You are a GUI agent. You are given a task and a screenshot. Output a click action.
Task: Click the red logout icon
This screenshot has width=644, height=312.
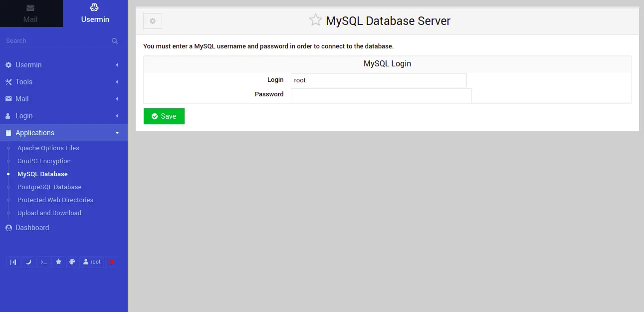point(112,262)
